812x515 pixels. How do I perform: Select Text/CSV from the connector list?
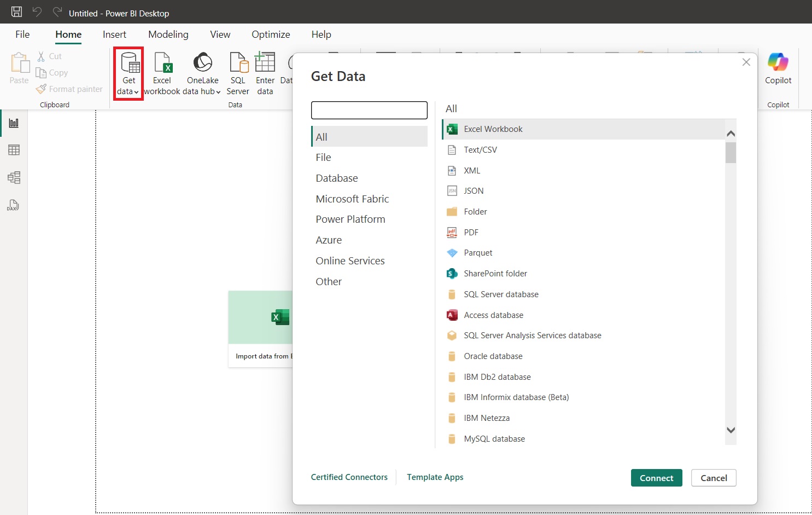479,149
